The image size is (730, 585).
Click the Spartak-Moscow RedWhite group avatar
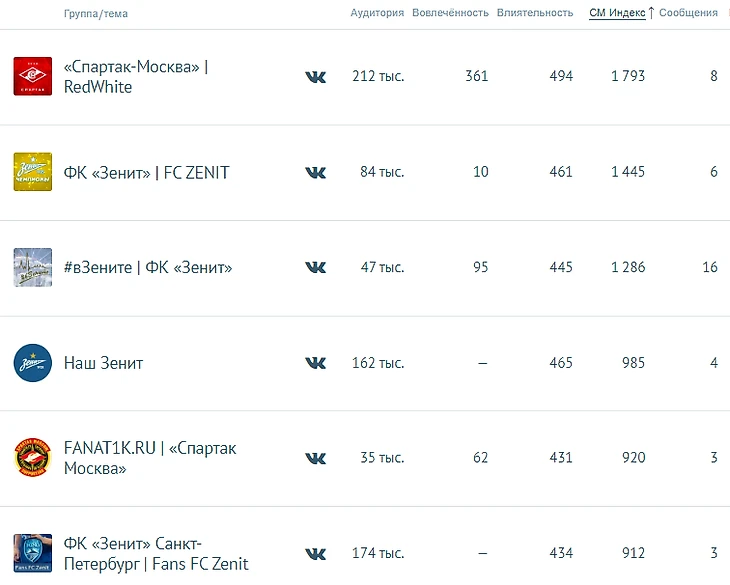tap(32, 76)
